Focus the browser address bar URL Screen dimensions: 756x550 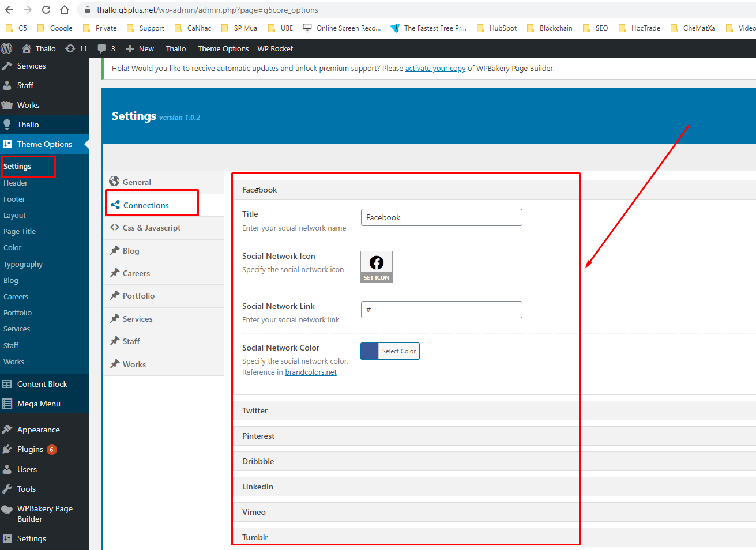pyautogui.click(x=208, y=10)
